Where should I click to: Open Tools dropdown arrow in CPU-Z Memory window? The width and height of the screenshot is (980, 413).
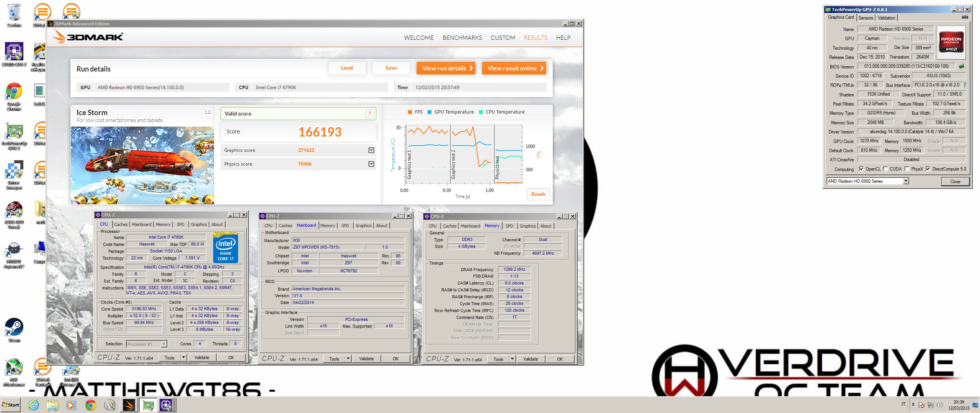pyautogui.click(x=512, y=359)
